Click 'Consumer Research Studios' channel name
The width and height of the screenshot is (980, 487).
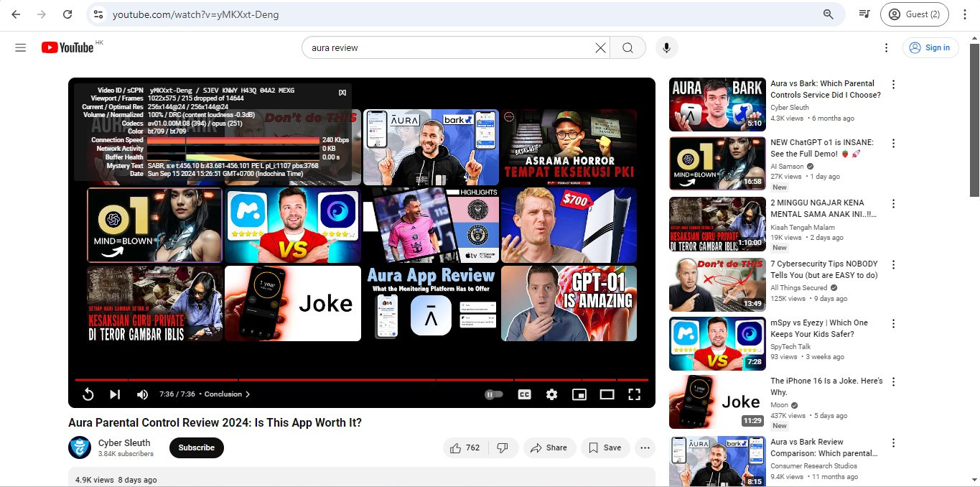813,466
